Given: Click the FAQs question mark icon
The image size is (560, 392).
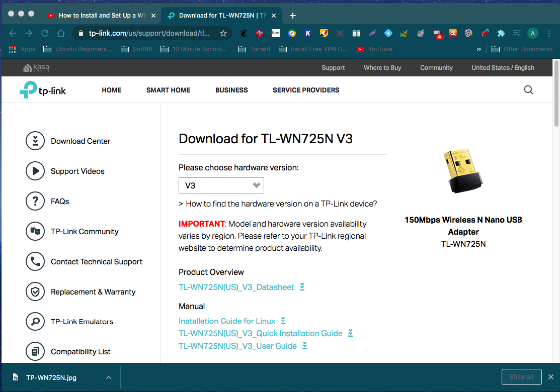Looking at the screenshot, I should [x=35, y=202].
